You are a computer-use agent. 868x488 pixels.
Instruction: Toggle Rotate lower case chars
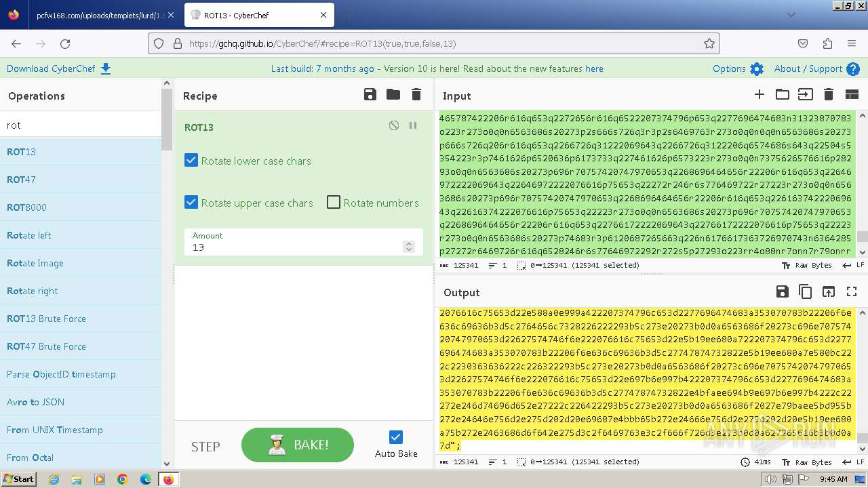point(191,161)
